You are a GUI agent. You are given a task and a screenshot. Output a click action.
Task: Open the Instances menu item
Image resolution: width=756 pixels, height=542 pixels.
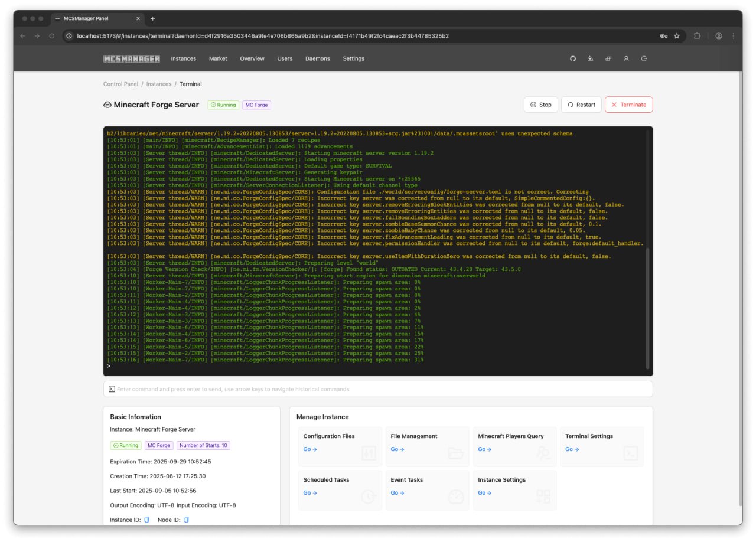pyautogui.click(x=183, y=59)
